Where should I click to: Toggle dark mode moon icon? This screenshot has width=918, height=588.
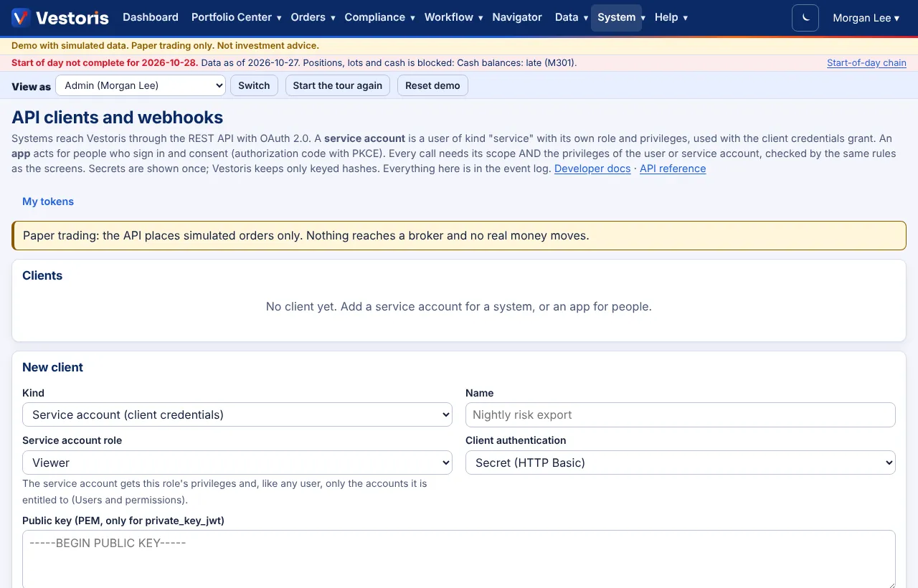(805, 18)
